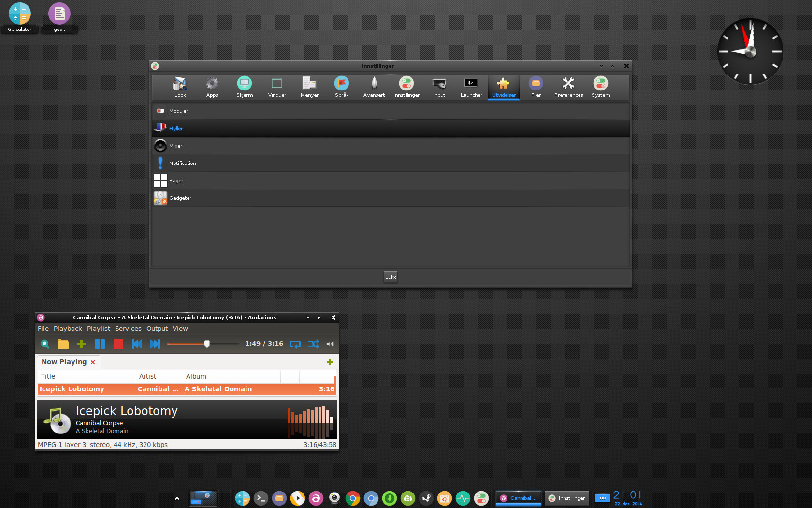Expand the shelf up-arrow menu

point(177,498)
